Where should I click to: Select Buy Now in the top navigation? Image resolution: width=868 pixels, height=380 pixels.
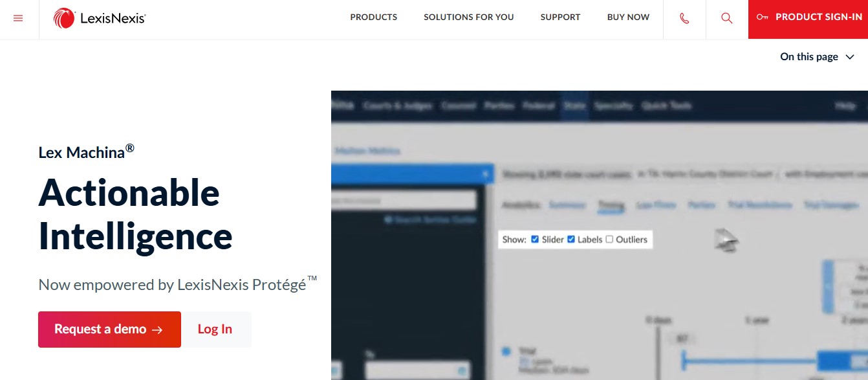pyautogui.click(x=628, y=17)
